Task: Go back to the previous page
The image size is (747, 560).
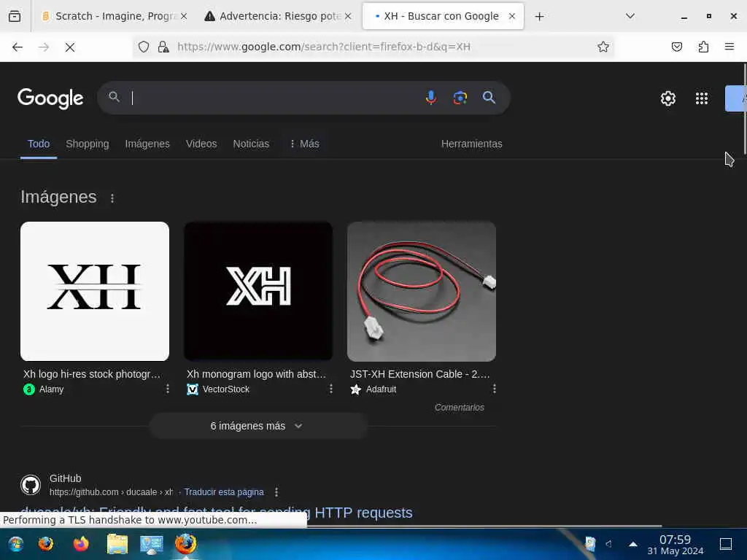Action: tap(18, 47)
